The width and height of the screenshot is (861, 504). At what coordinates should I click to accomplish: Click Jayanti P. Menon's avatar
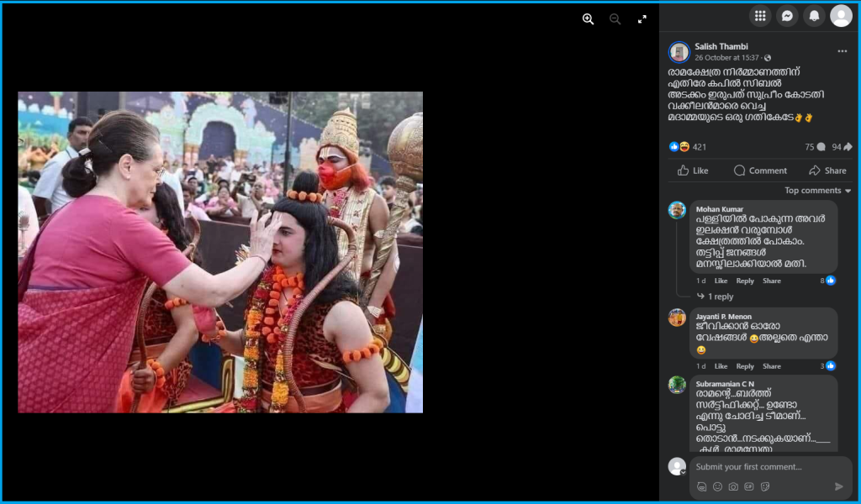click(x=677, y=318)
